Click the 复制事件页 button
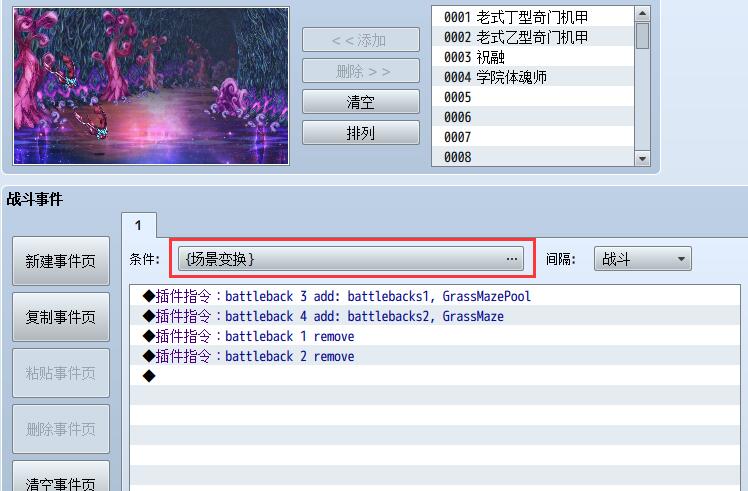 61,317
